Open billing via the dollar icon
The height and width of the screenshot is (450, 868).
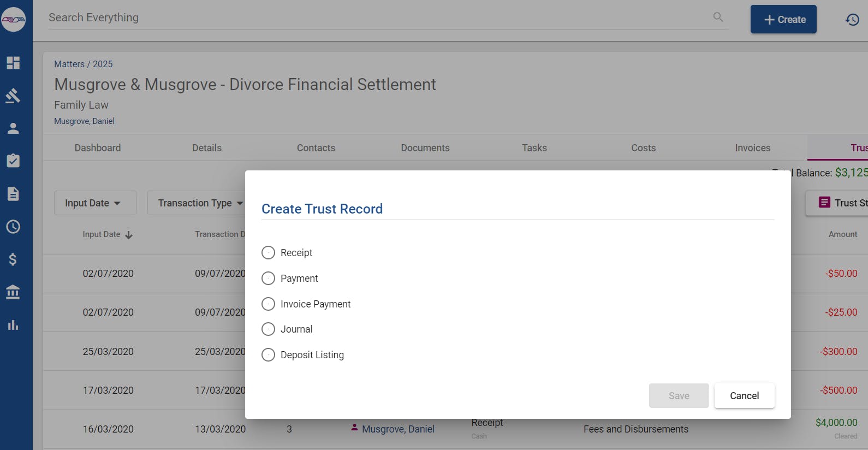point(13,259)
